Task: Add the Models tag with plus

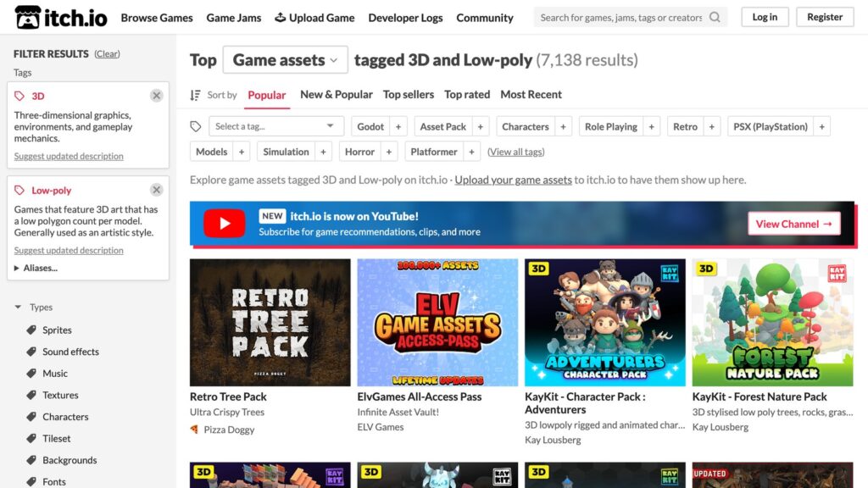Action: (x=242, y=152)
